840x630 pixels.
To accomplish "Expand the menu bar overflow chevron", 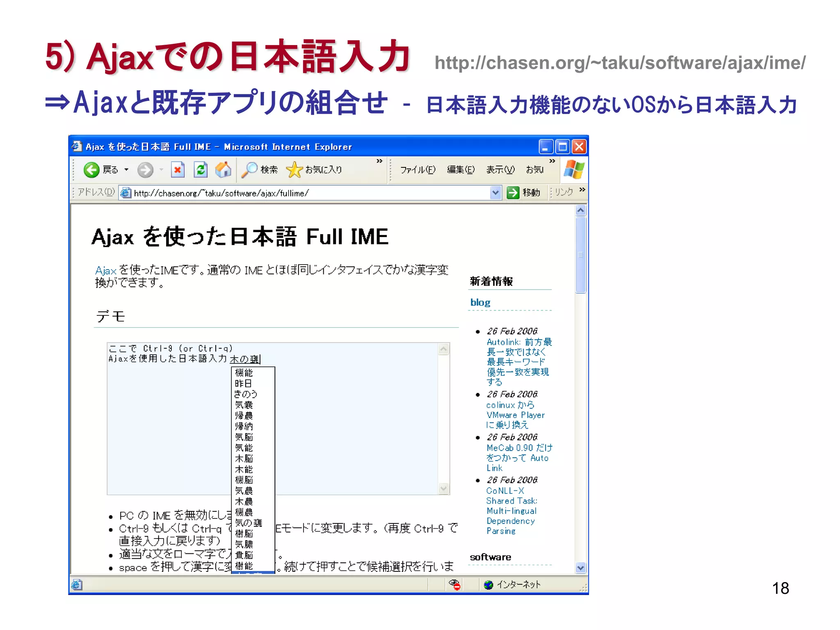I will (552, 161).
